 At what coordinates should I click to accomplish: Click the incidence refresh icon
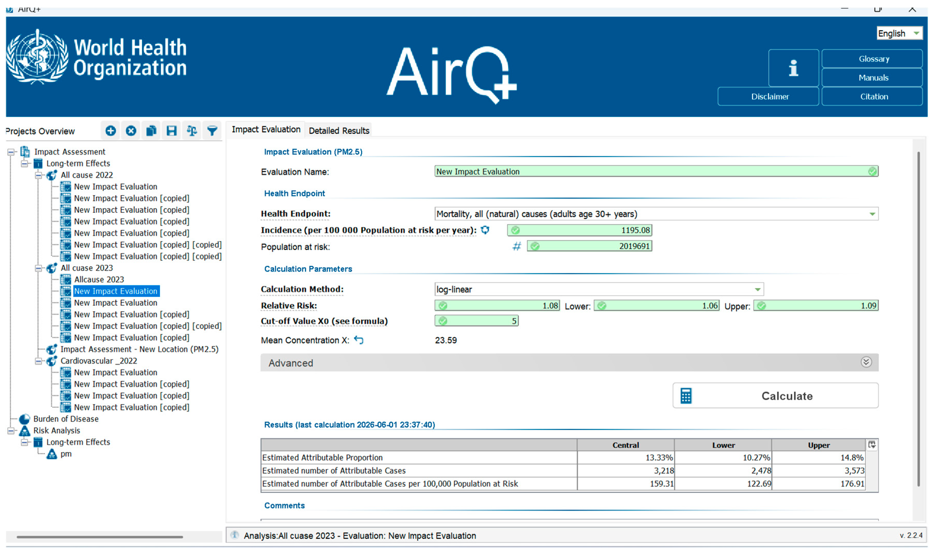[485, 230]
